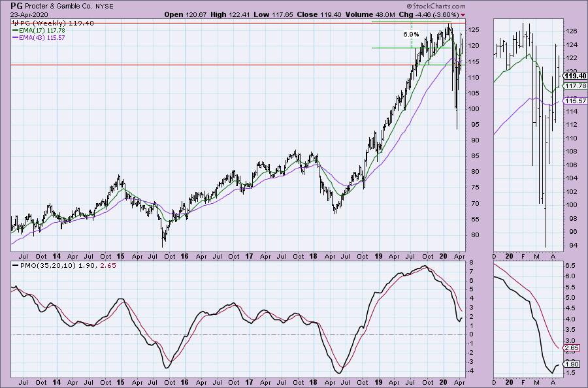The width and height of the screenshot is (588, 388).
Task: Click the PG (Weekly) 119.40 legend entry
Action: (53, 24)
